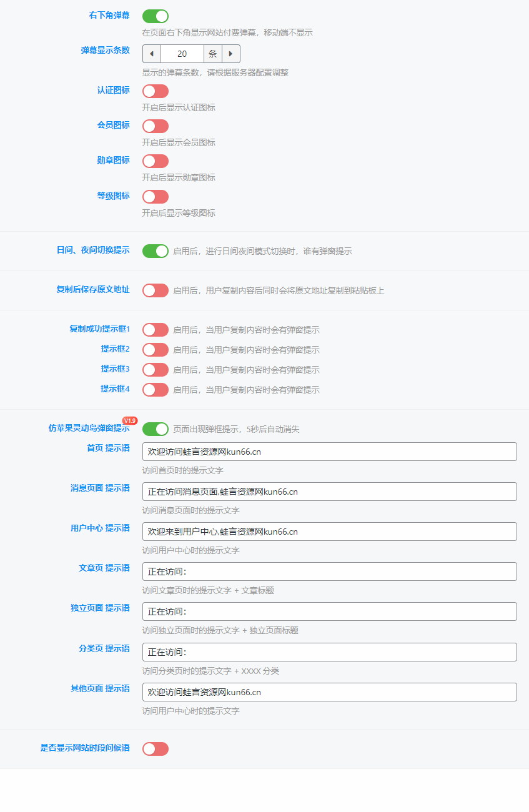Click the 仿苹果灵动岛弹窗提示 label
The height and width of the screenshot is (812, 529).
click(89, 428)
